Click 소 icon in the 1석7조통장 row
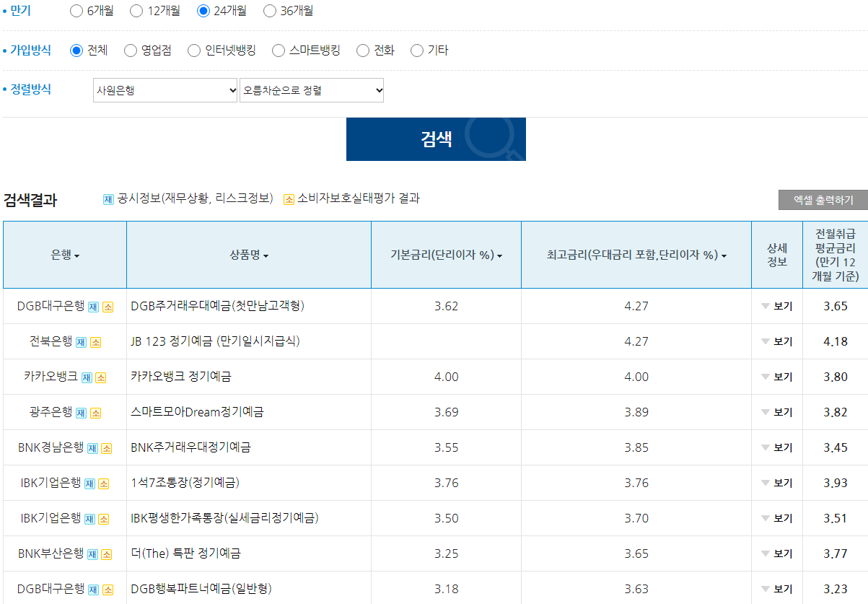Screen dimensions: 868x604 (103, 483)
